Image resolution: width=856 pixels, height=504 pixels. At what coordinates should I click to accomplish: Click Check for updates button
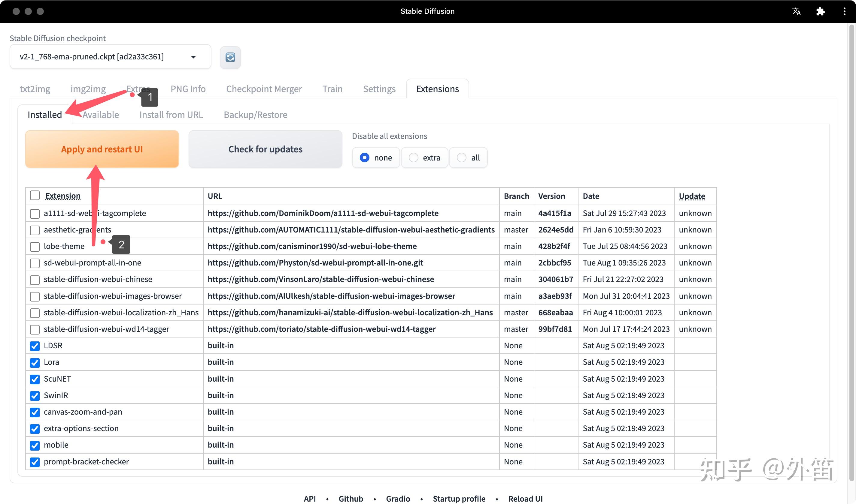[265, 149]
